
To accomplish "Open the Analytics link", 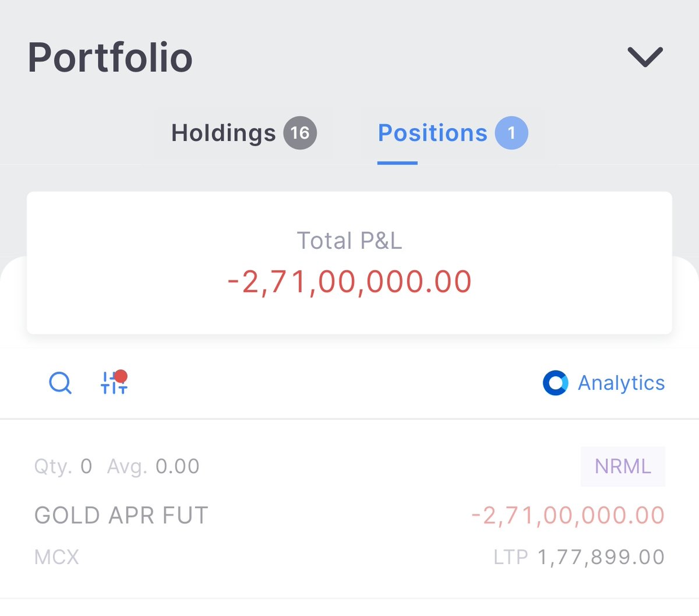I will (621, 383).
